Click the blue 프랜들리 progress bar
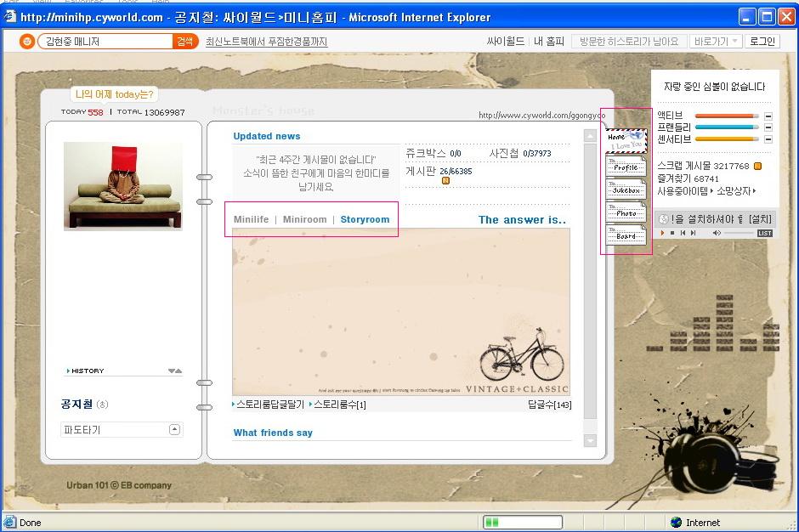 pos(727,127)
